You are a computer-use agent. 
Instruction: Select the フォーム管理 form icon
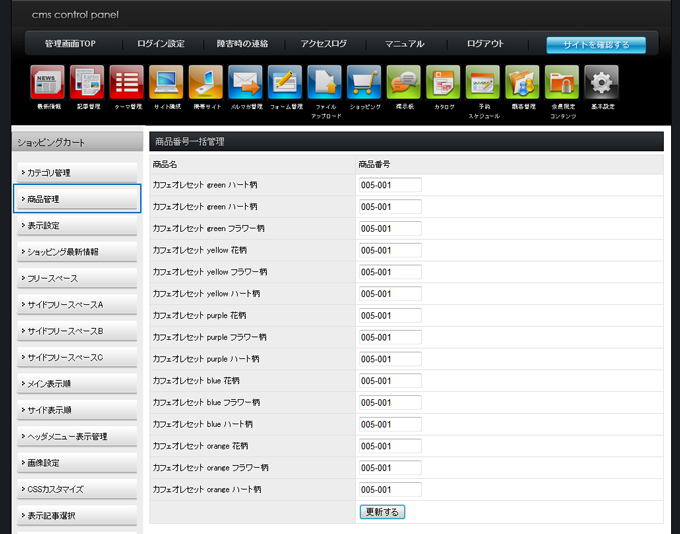point(285,83)
